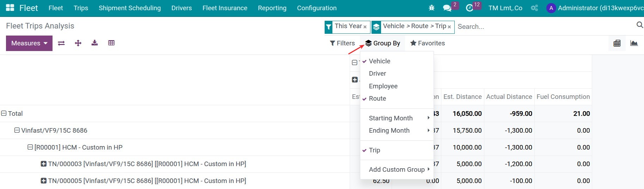Open the conversations chat icon
Viewport: 644px width, 189px height.
pyautogui.click(x=447, y=8)
